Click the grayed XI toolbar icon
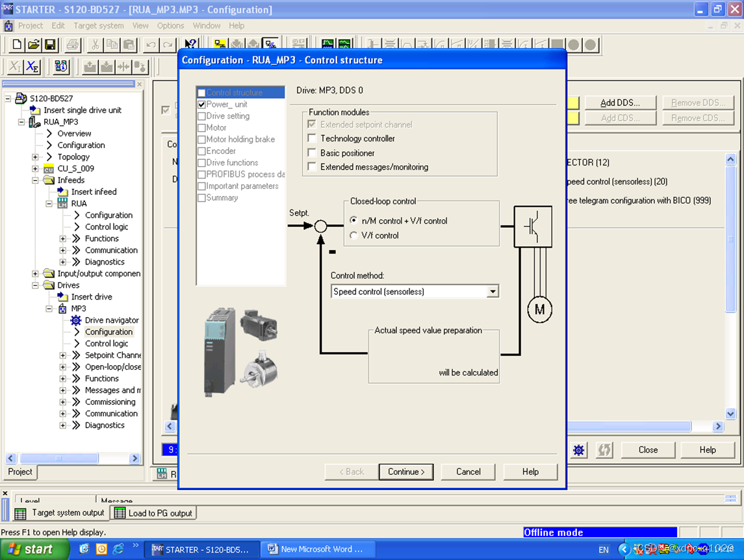 (15, 66)
